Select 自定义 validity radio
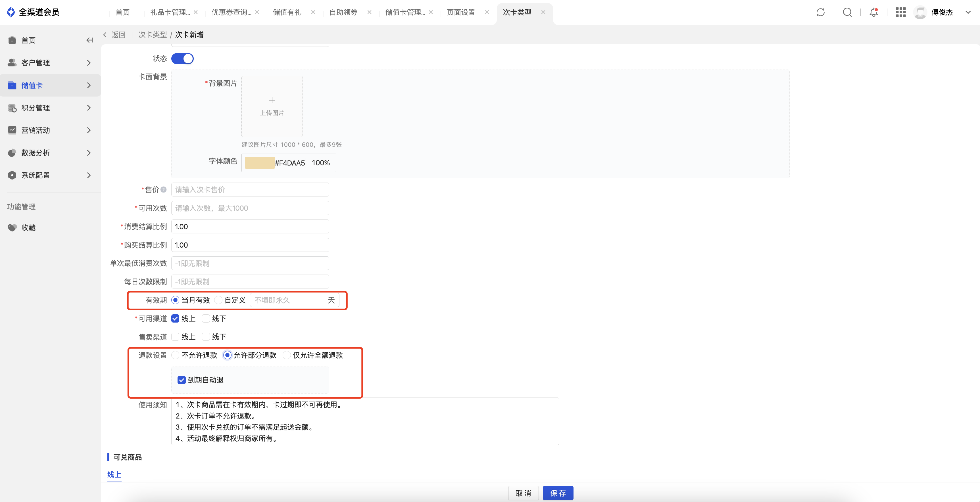 [218, 300]
